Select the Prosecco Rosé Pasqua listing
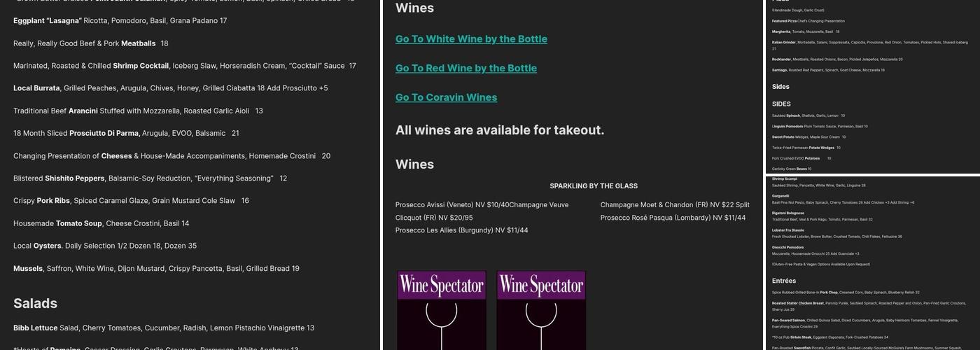 click(x=673, y=218)
